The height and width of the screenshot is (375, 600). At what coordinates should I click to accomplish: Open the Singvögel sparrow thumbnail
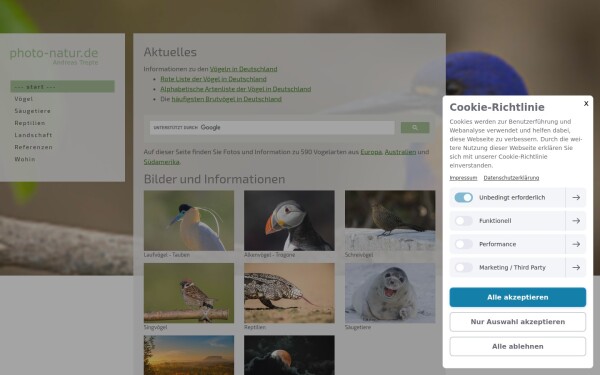tap(189, 293)
